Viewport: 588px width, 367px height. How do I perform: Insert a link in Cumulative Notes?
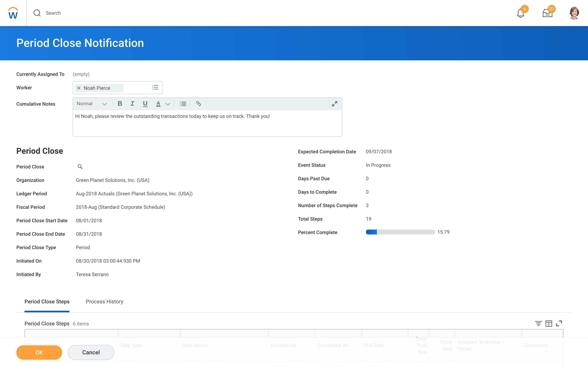[x=198, y=104]
